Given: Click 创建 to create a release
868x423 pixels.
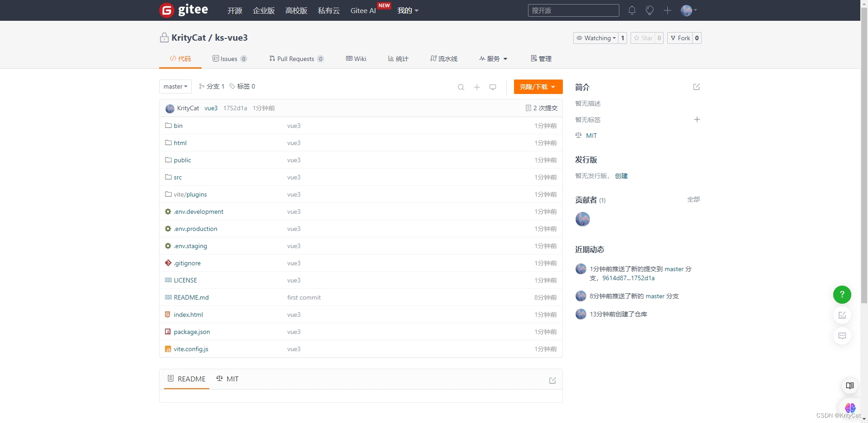Looking at the screenshot, I should [x=621, y=176].
